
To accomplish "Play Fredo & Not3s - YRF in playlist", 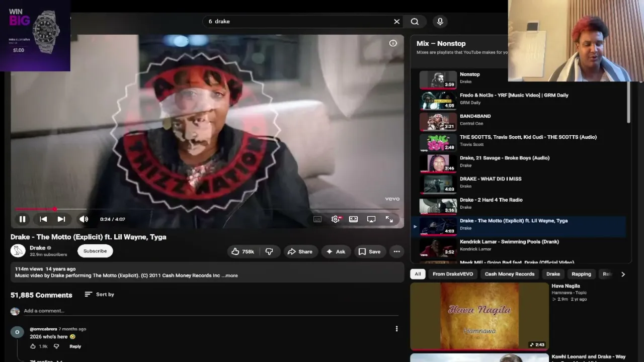I will [518, 100].
